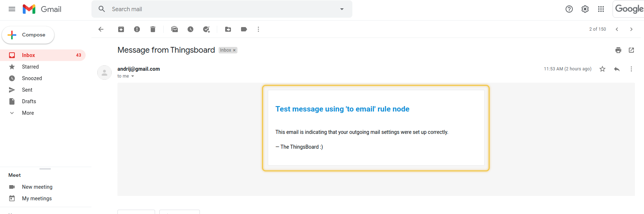The image size is (644, 214).
Task: Delete the email with the trash icon
Action: (x=153, y=29)
